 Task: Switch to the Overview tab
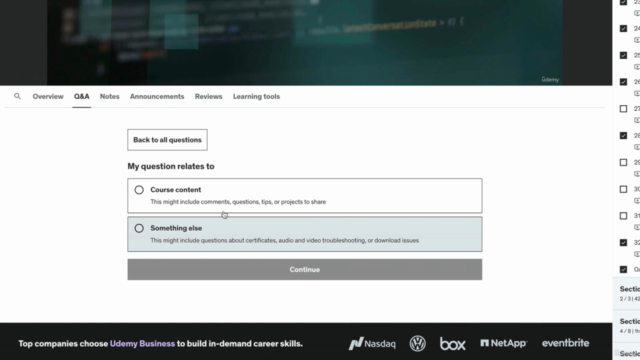48,96
